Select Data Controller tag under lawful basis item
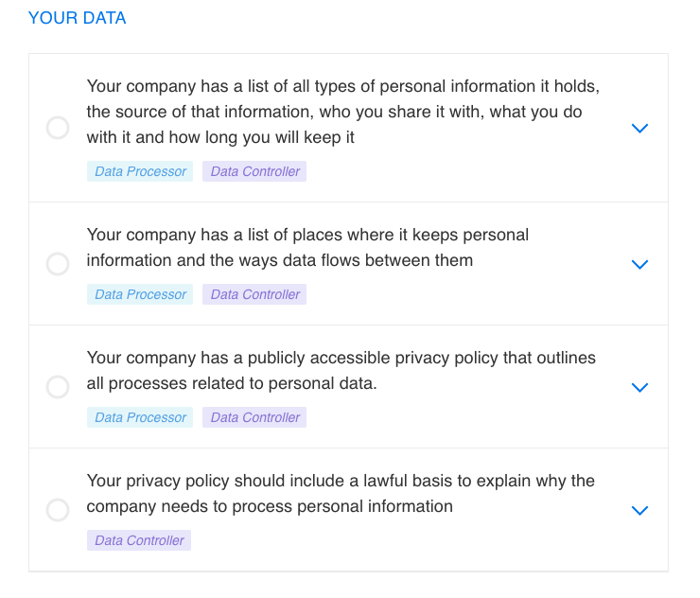This screenshot has width=700, height=598. pos(139,540)
